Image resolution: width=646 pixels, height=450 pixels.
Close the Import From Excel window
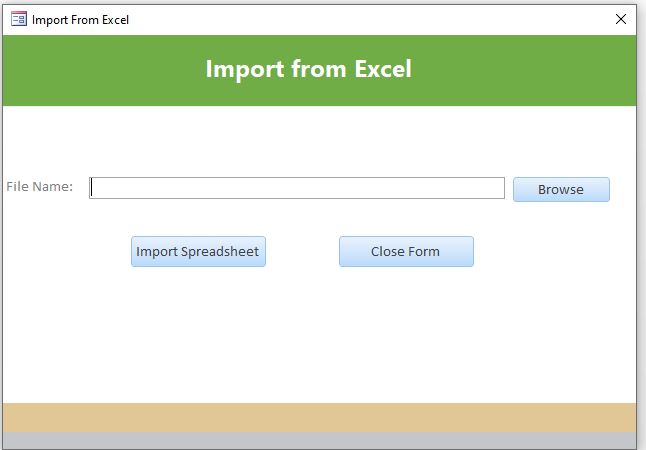tap(621, 19)
